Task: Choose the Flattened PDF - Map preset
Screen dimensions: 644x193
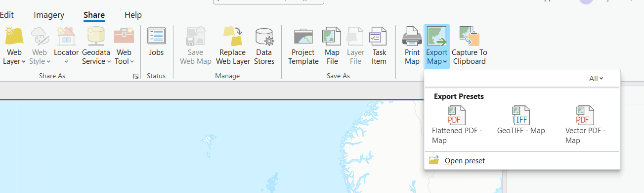Action: coord(457,125)
